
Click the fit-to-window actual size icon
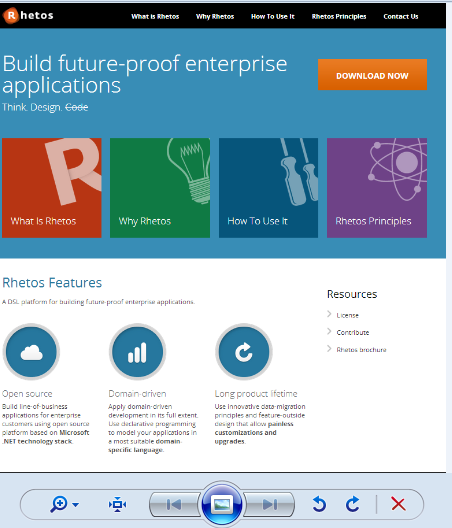click(117, 504)
